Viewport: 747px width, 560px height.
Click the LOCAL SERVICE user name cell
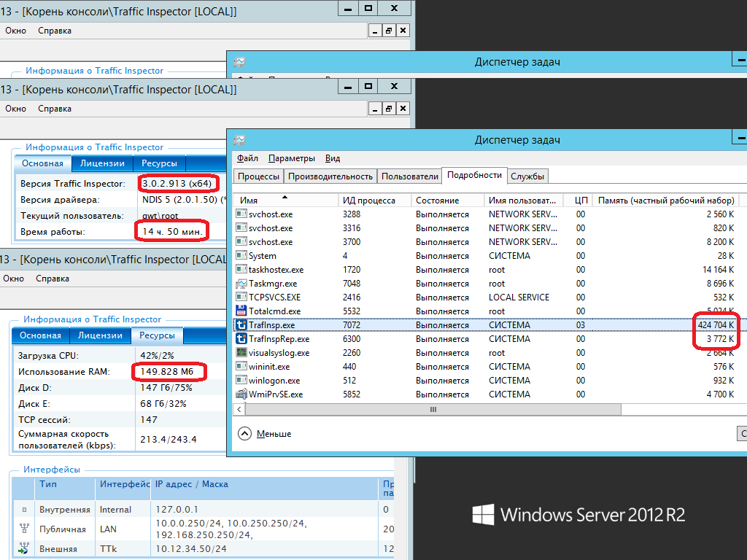tap(519, 297)
